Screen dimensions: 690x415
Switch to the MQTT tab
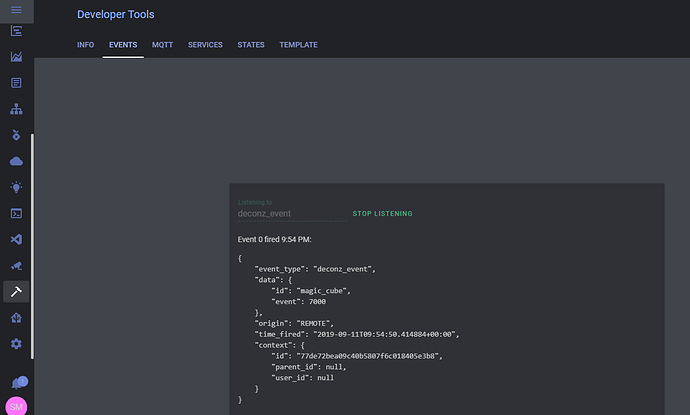pos(162,45)
